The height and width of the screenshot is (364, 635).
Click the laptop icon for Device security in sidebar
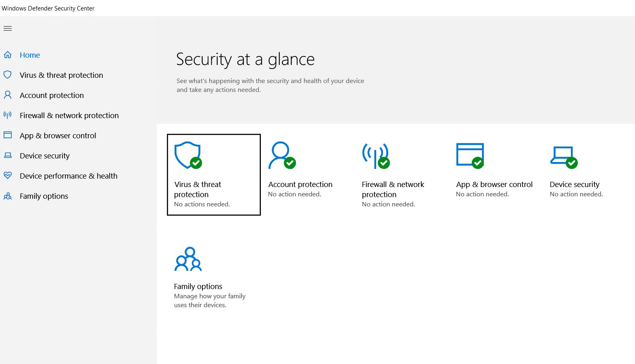pyautogui.click(x=8, y=155)
